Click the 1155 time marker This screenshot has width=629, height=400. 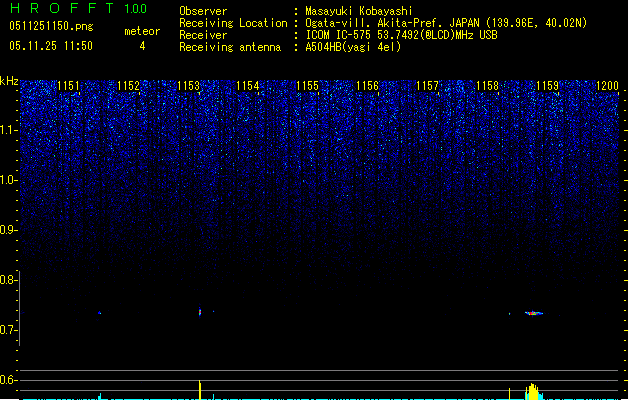[307, 86]
